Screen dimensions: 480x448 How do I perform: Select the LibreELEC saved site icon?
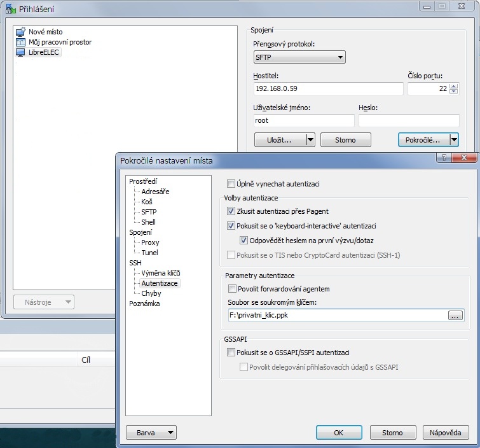[20, 52]
